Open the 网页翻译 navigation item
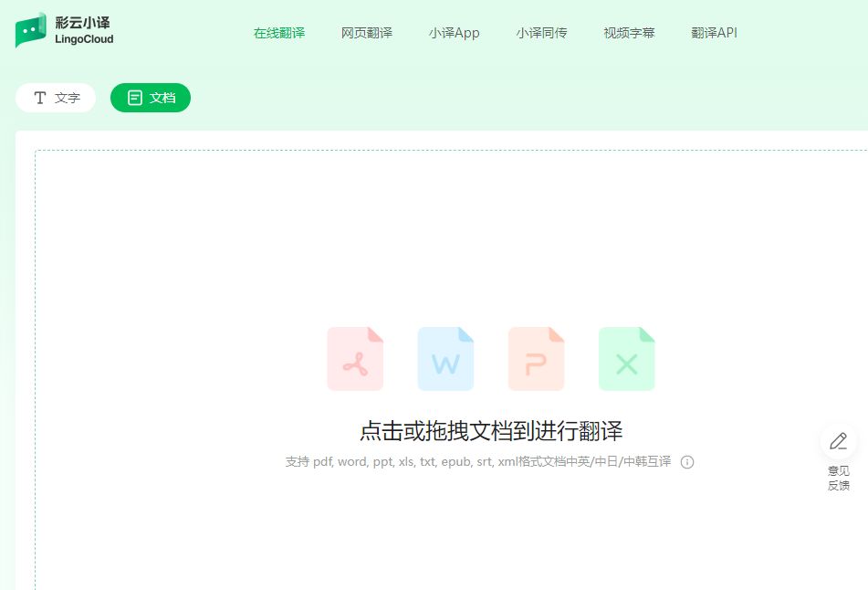 tap(367, 33)
